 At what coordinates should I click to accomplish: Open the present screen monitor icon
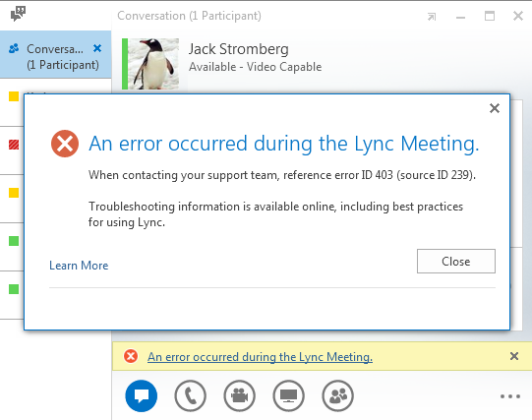(288, 395)
